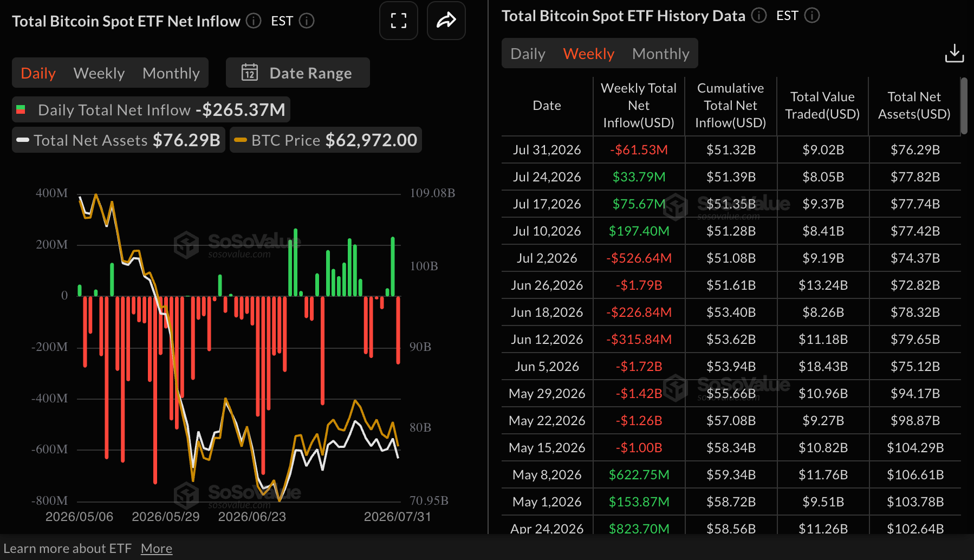Toggle Total Net Assets series
This screenshot has width=974, height=560.
coord(119,140)
